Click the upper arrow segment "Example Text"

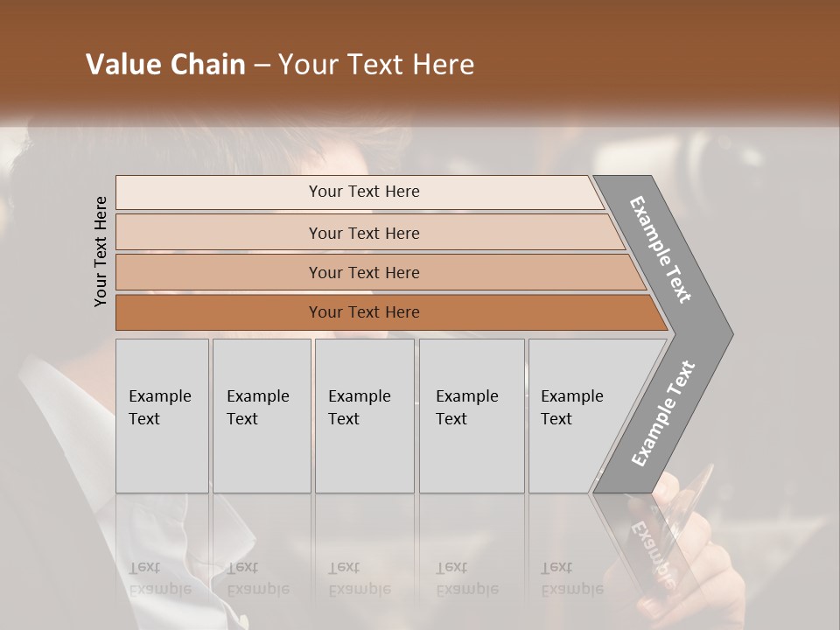(x=661, y=249)
